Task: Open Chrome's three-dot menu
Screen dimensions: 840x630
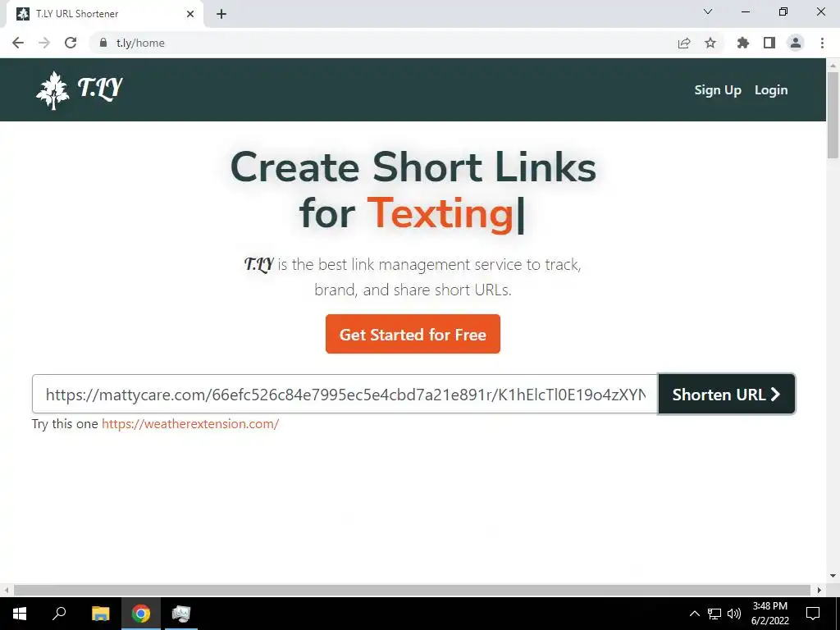Action: click(x=822, y=43)
